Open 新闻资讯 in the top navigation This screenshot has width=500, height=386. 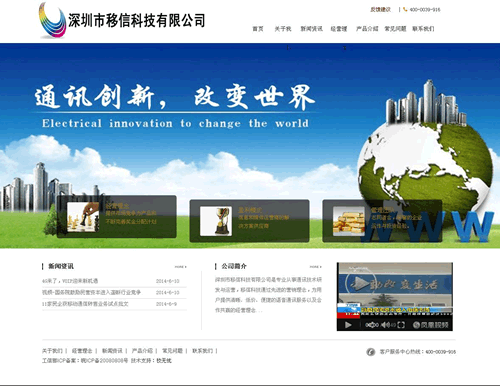[311, 29]
